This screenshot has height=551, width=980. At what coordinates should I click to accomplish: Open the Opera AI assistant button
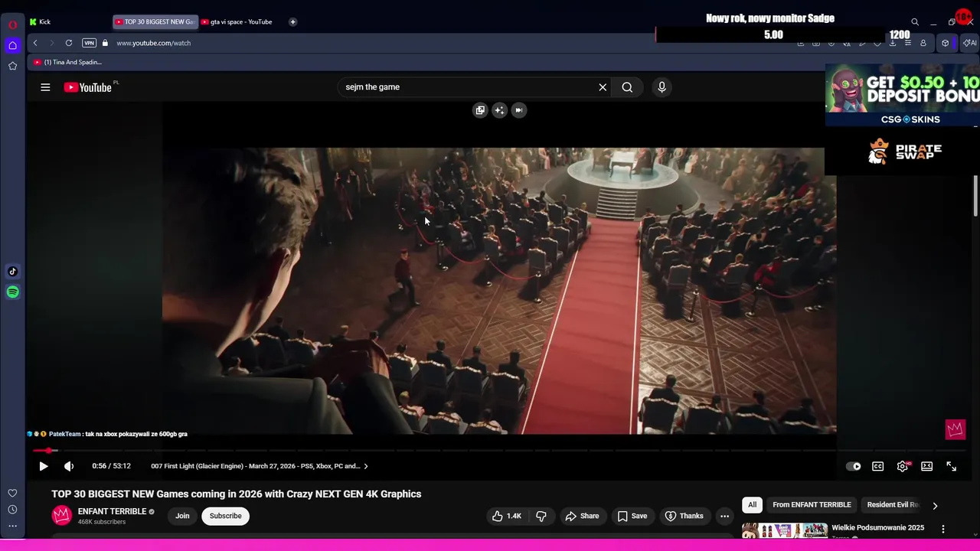coord(969,43)
